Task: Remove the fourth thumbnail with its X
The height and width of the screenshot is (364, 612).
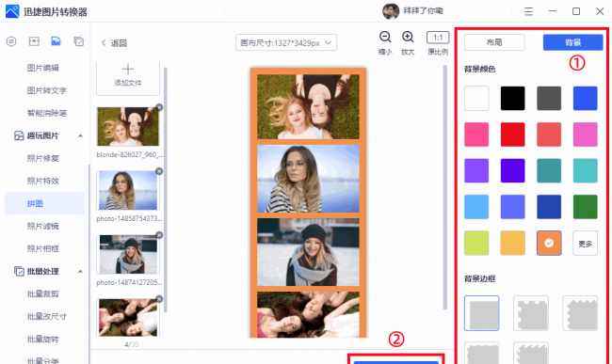Action: [x=159, y=298]
